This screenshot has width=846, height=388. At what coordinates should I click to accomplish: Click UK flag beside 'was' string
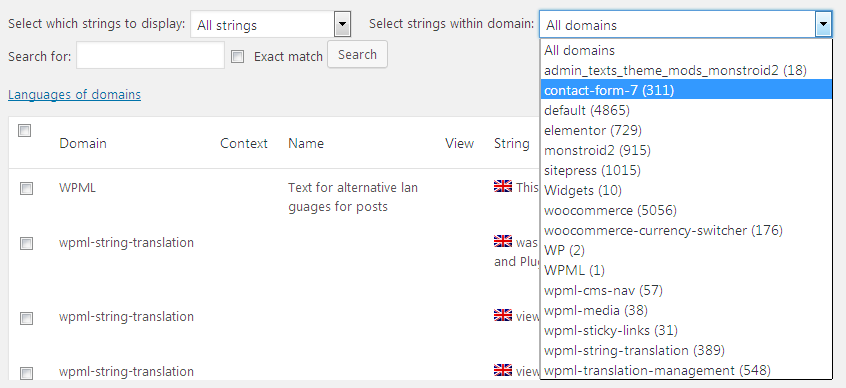coord(502,241)
